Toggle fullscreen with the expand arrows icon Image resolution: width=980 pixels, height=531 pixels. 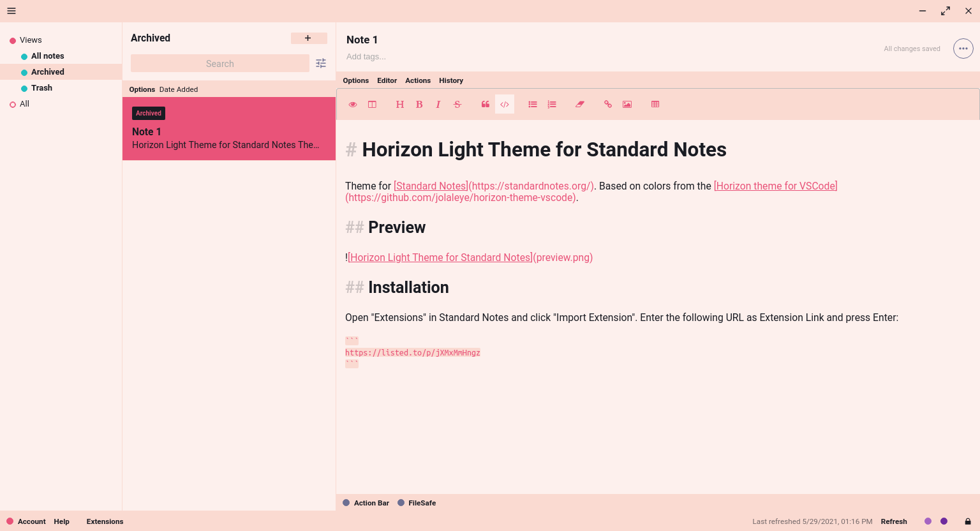pyautogui.click(x=946, y=11)
